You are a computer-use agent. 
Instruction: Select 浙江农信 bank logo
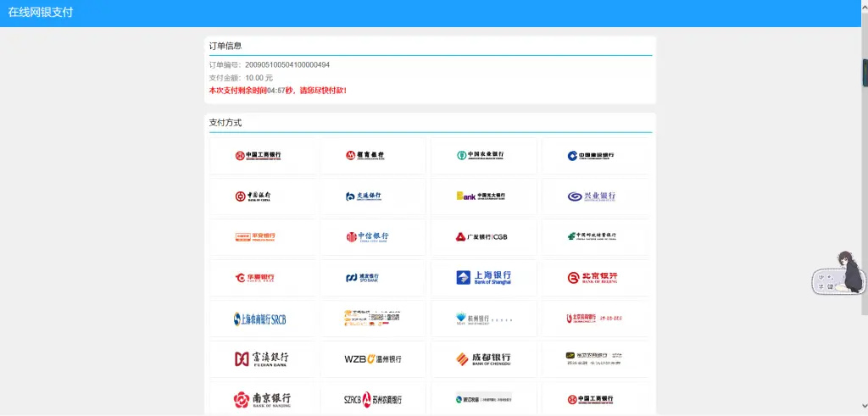click(x=484, y=399)
